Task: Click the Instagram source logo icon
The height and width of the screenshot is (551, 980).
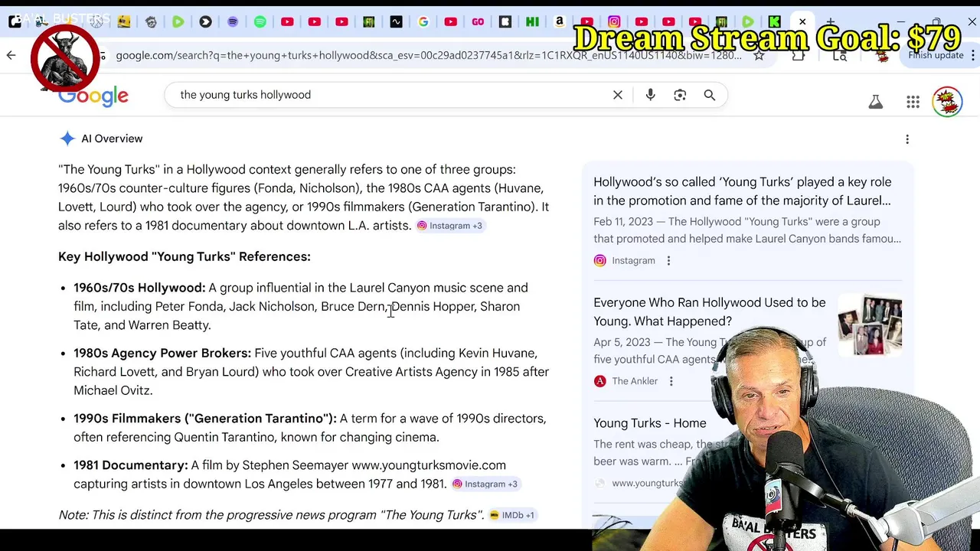Action: coord(600,261)
